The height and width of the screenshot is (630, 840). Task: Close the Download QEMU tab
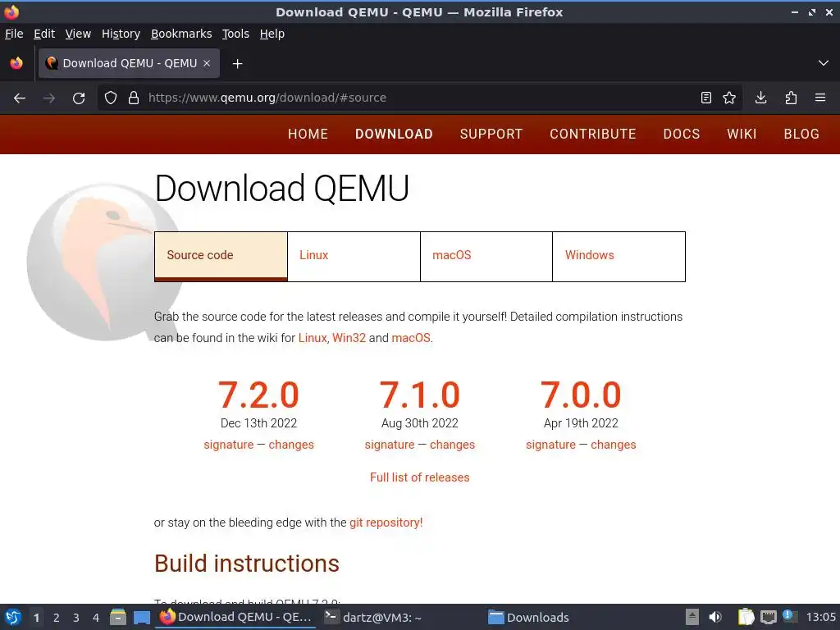207,63
